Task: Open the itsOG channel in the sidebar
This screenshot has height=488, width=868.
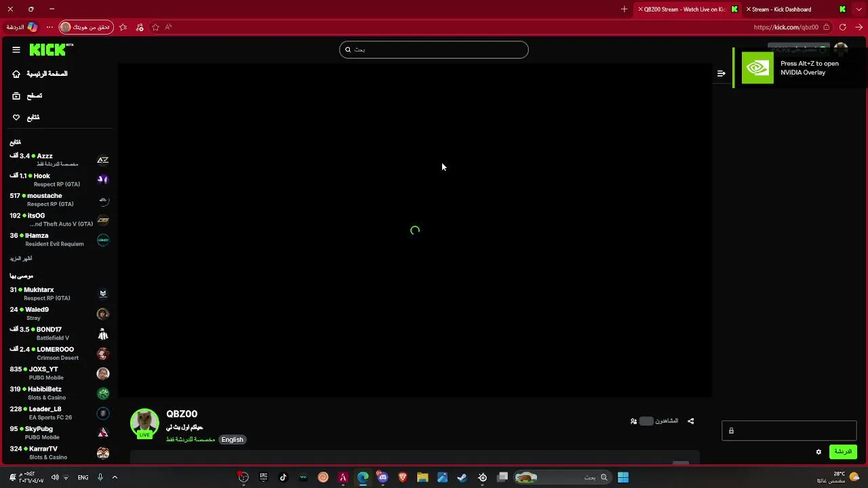Action: 60,220
